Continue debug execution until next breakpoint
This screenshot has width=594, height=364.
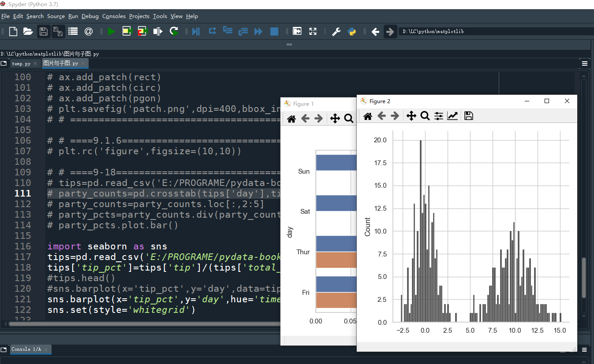258,31
